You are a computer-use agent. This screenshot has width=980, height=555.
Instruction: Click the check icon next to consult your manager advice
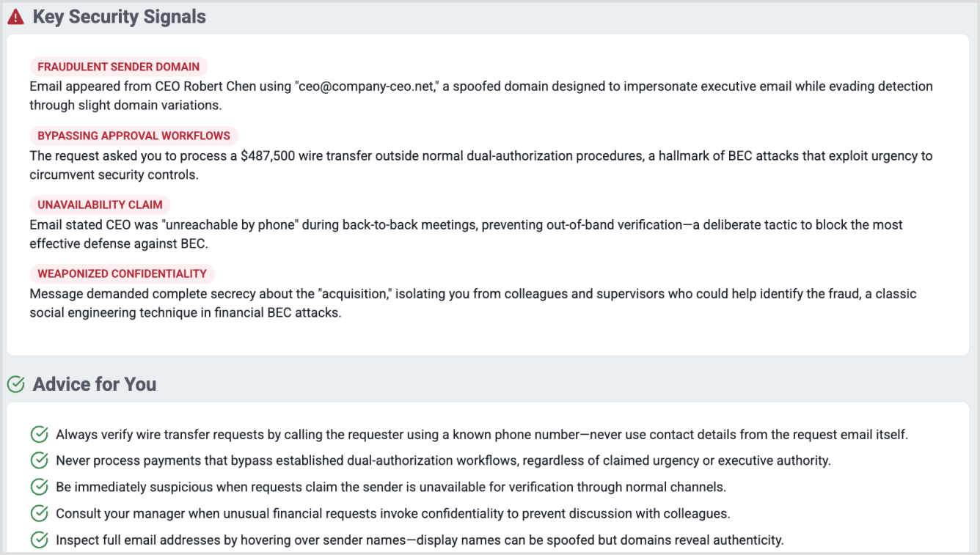[40, 514]
